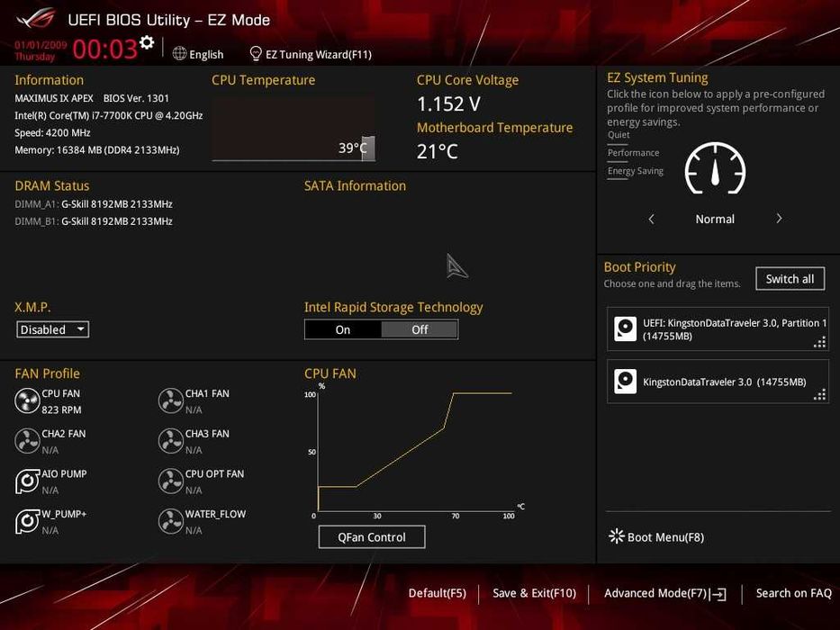Click the 823 RPM CPU fan reading
Viewport: 840px width, 630px height.
click(61, 409)
